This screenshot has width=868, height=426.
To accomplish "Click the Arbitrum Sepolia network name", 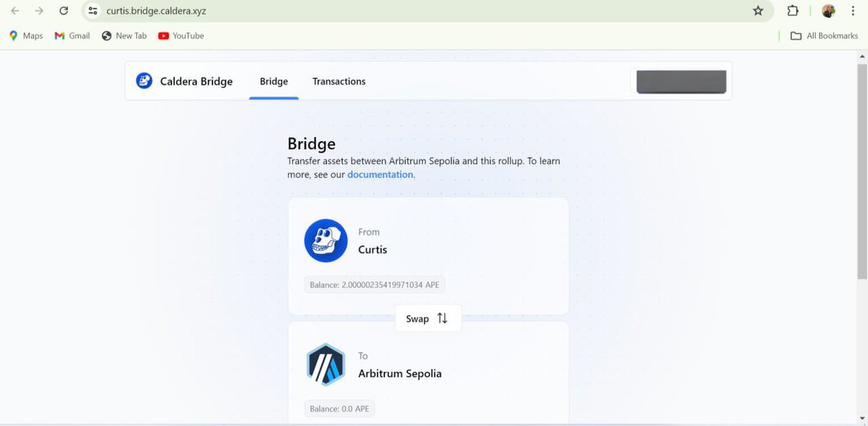I will [x=400, y=374].
